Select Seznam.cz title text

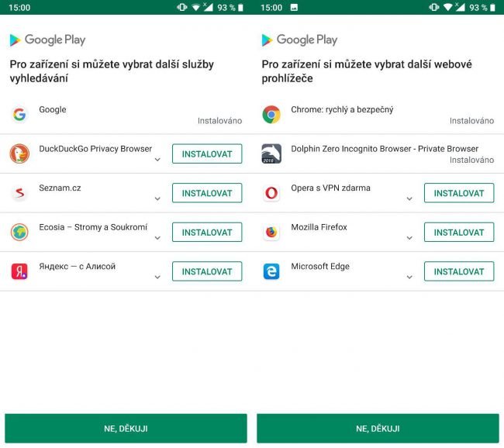[60, 188]
